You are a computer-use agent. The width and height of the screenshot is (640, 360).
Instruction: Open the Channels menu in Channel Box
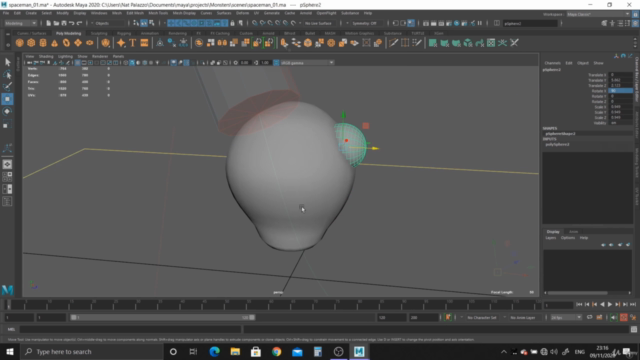[552, 63]
